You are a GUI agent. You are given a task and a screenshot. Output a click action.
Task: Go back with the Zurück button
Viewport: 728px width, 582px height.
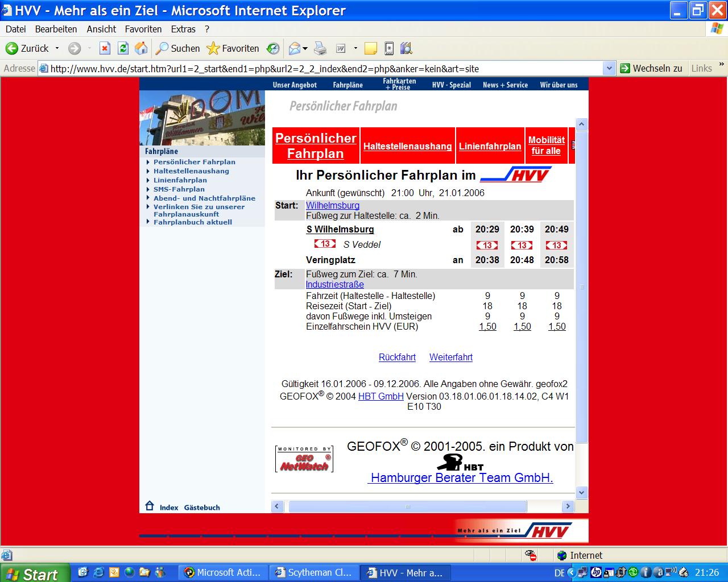[x=27, y=48]
